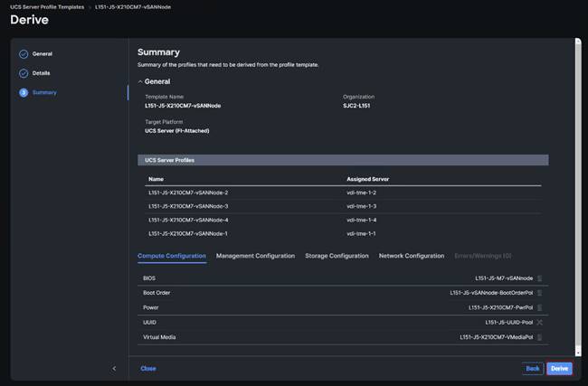Open the Virtual Media policy details icon
The height and width of the screenshot is (386, 588).
tap(540, 337)
